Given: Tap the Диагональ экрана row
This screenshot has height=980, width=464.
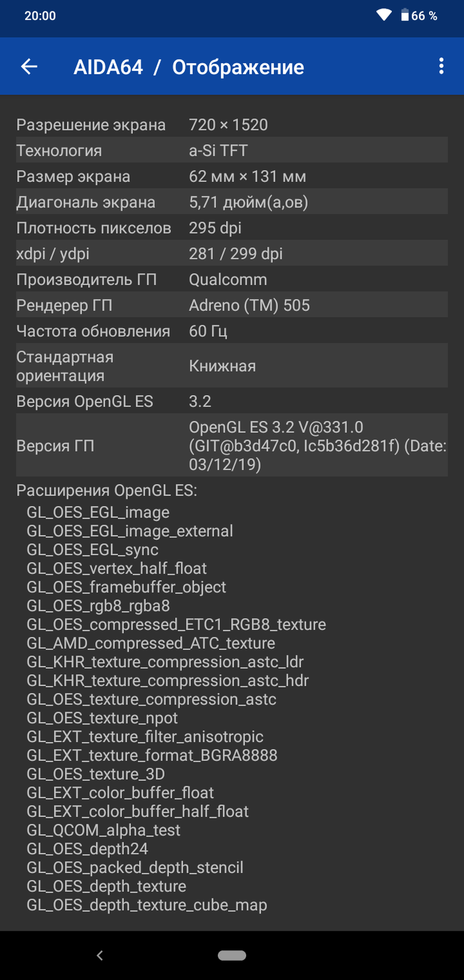Looking at the screenshot, I should (232, 202).
